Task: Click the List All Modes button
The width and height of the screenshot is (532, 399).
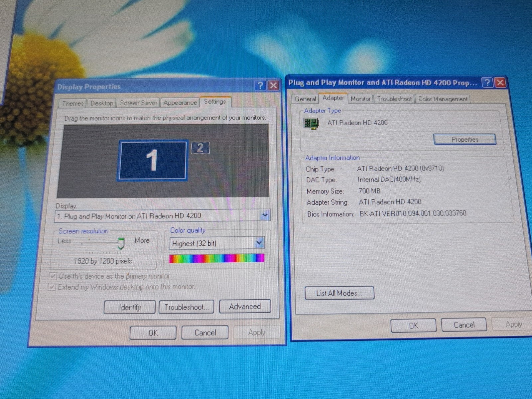Action: pos(339,293)
